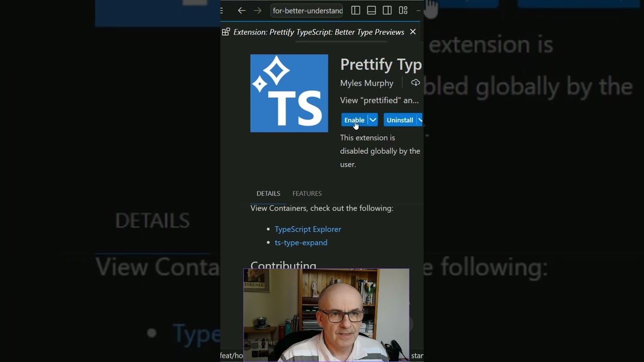Viewport: 644px width, 362px height.
Task: Switch to the FEATURES tab
Action: [307, 194]
